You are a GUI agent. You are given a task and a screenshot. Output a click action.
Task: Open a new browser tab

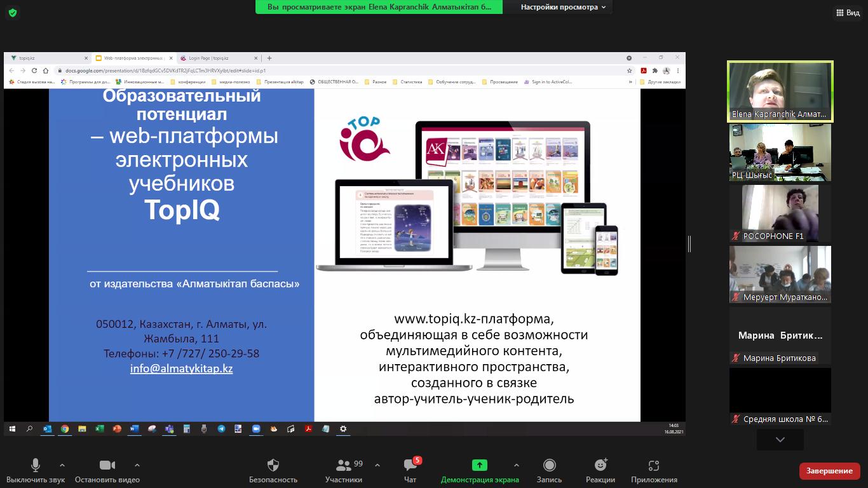click(269, 58)
